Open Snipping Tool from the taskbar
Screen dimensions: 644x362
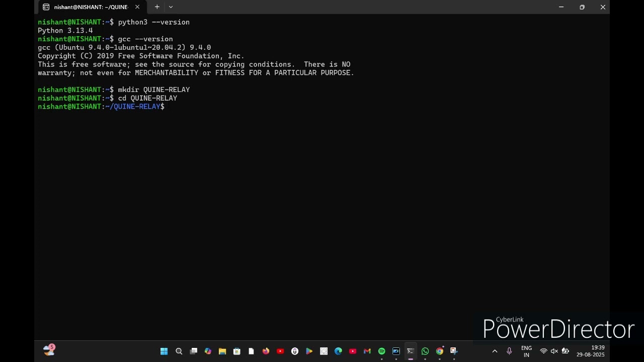click(454, 351)
